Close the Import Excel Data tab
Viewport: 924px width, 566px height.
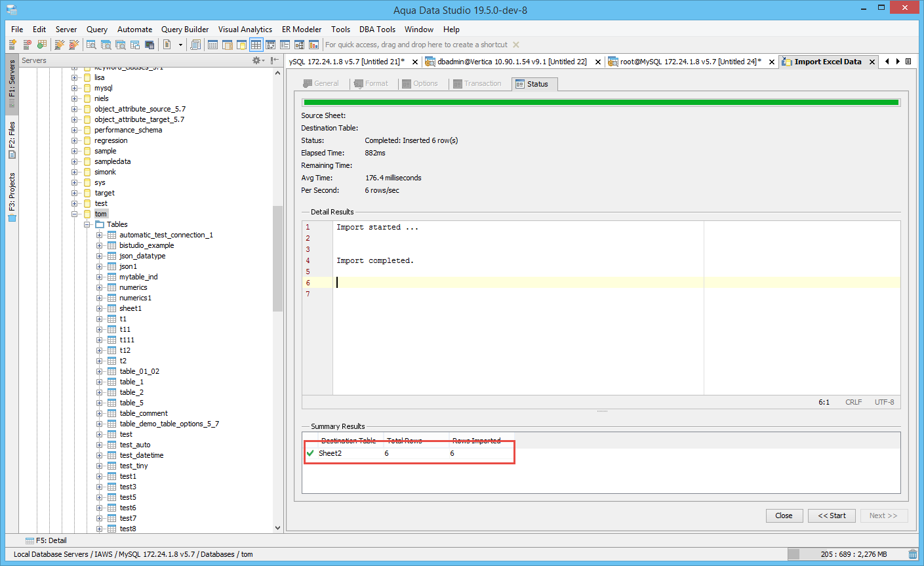[x=872, y=62]
